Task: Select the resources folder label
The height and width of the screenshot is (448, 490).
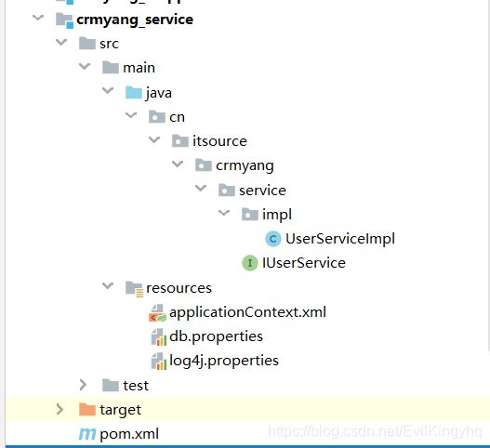Action: (x=179, y=288)
